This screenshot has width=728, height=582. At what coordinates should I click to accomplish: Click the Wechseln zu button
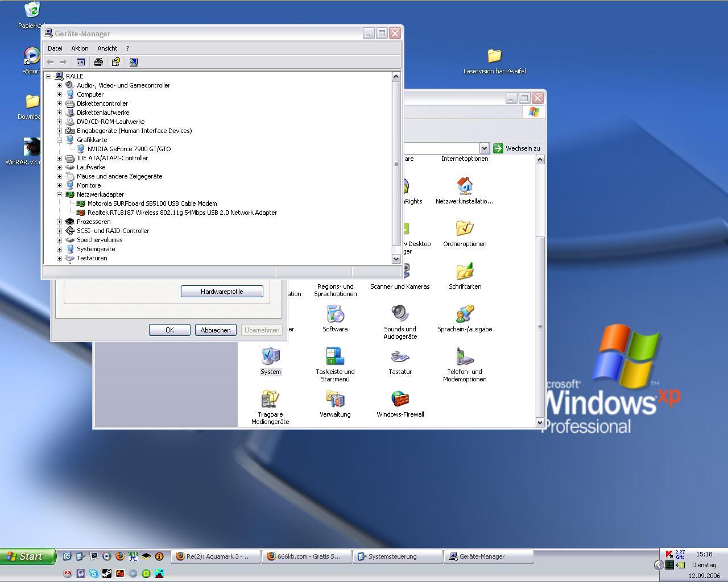click(517, 148)
